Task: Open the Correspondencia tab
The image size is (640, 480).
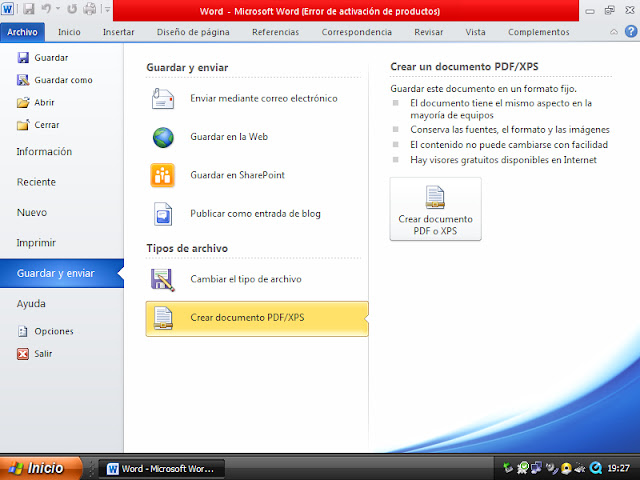Action: pos(356,32)
